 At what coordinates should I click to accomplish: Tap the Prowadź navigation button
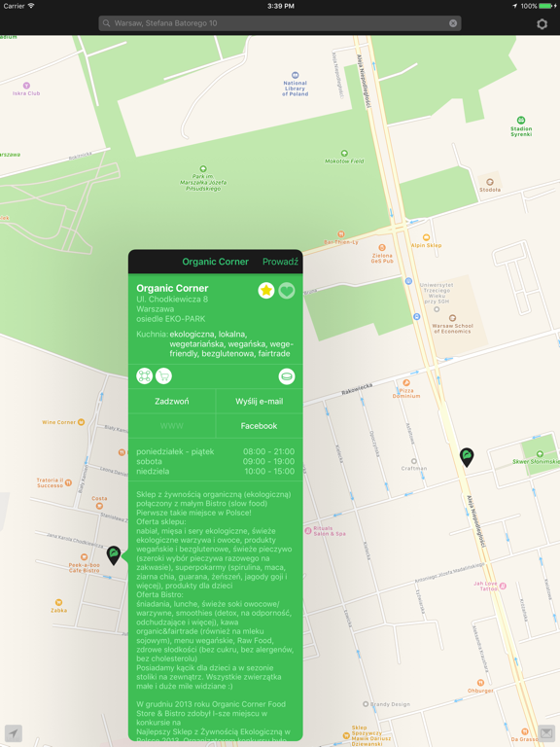click(x=280, y=262)
